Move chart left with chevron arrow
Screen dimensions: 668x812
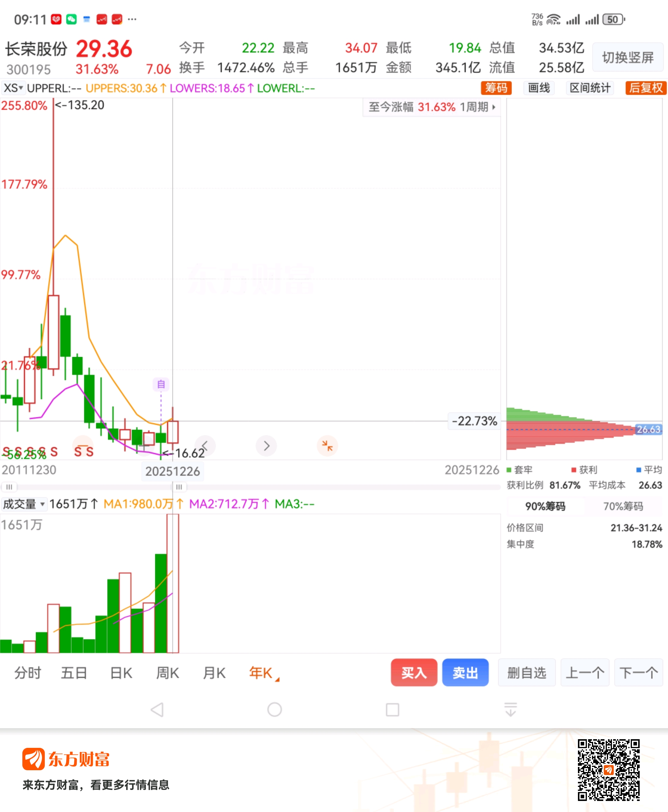tap(205, 446)
